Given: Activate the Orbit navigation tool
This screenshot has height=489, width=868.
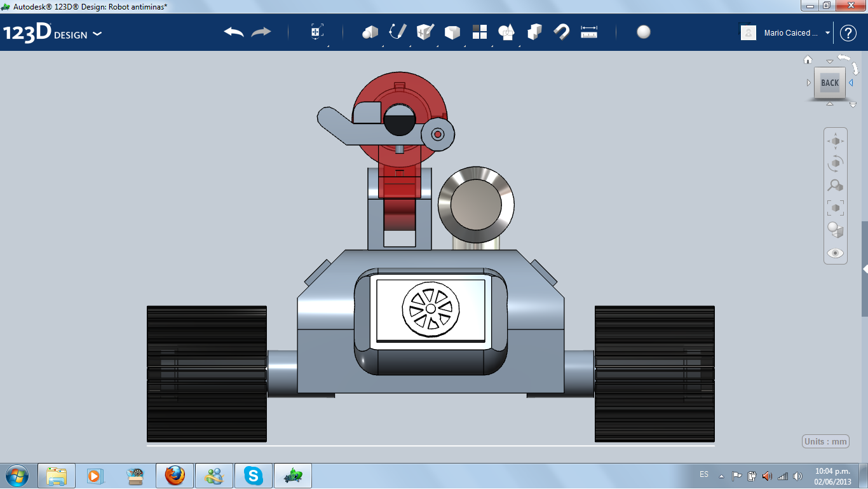Looking at the screenshot, I should pos(836,163).
